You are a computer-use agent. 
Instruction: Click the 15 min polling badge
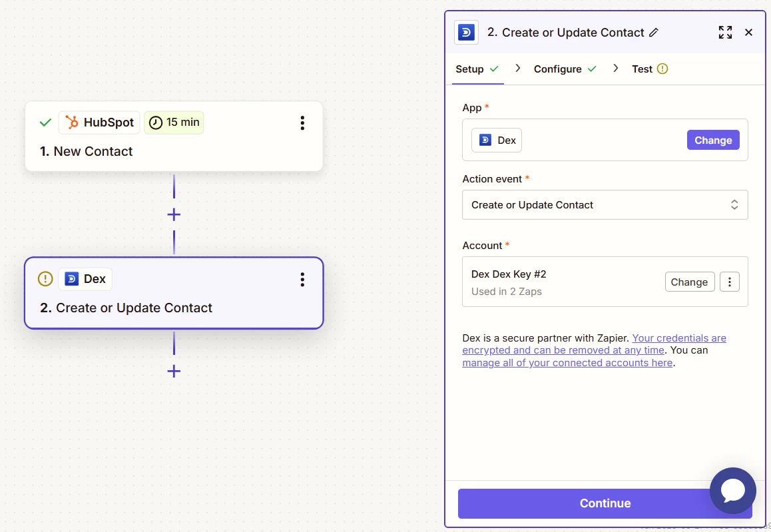[x=174, y=123]
